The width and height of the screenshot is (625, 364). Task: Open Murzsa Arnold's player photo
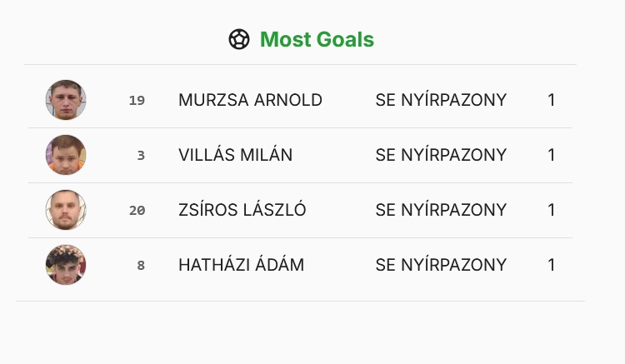pos(66,100)
